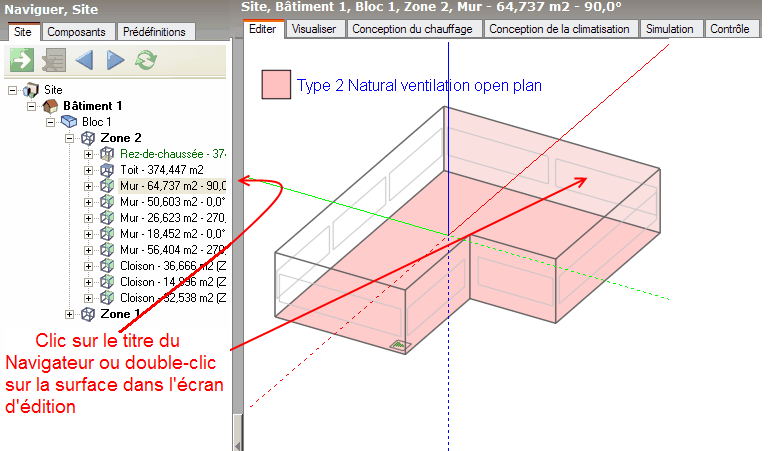Click the Bloc 1 block icon
Image resolution: width=770 pixels, height=451 pixels.
point(69,122)
